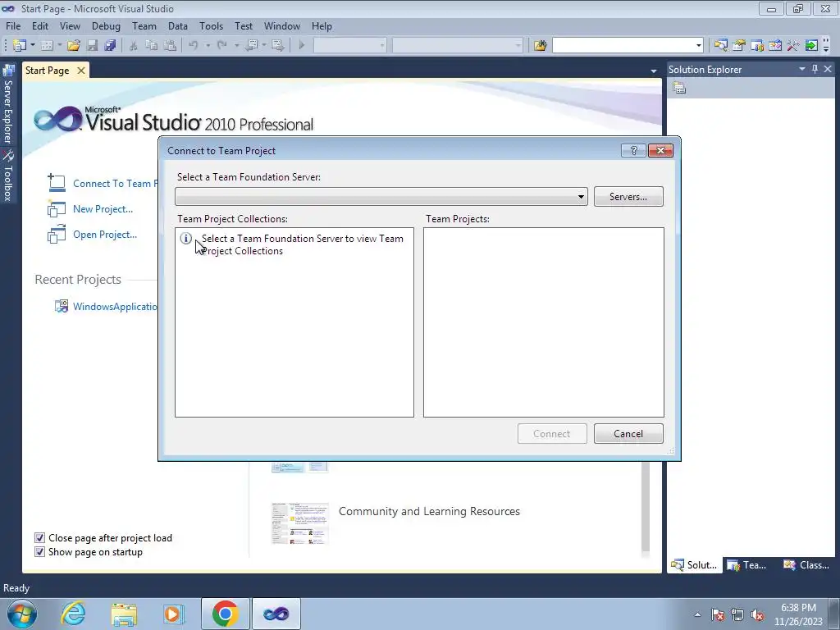The width and height of the screenshot is (840, 630).
Task: Open the Tools menu
Action: click(211, 25)
